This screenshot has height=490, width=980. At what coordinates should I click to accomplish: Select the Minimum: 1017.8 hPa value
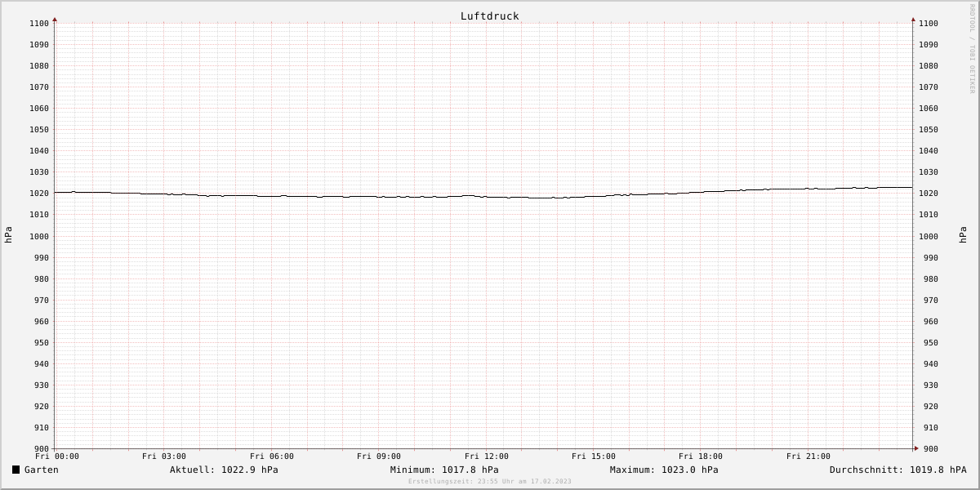click(x=444, y=470)
